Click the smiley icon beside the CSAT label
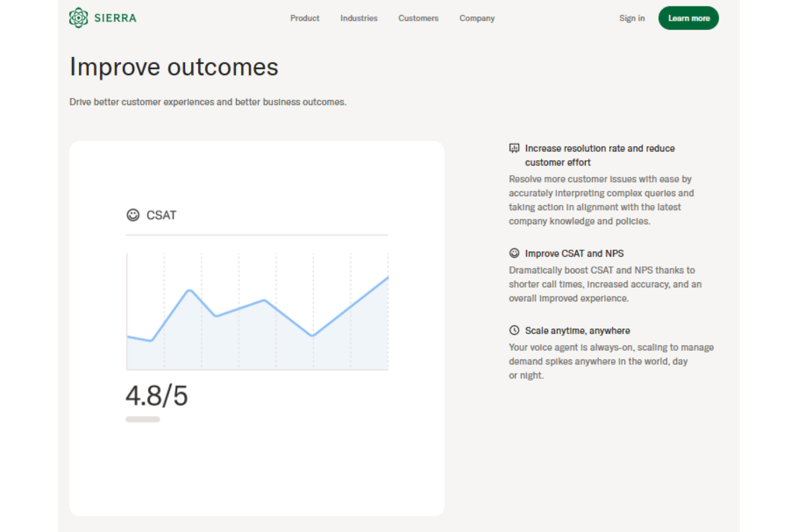The image size is (798, 532). [133, 215]
